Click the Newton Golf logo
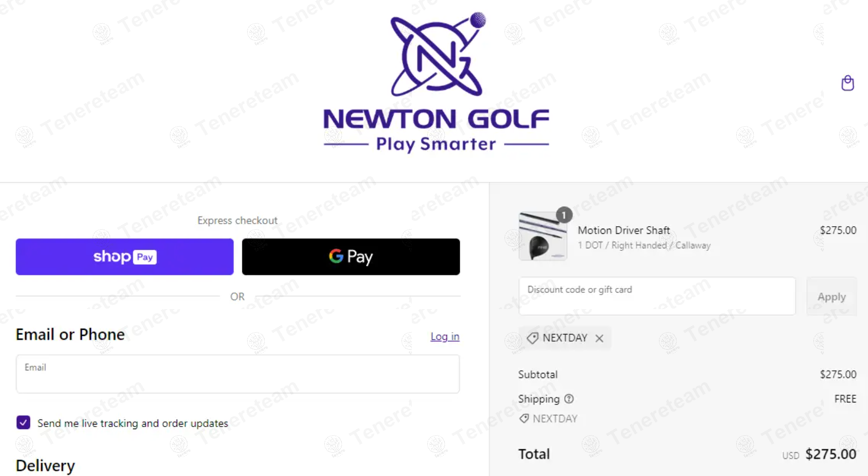Image resolution: width=868 pixels, height=476 pixels. click(436, 81)
